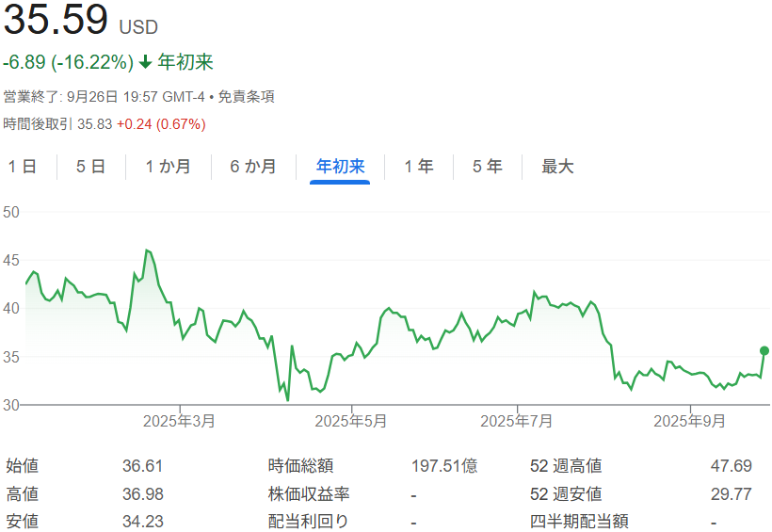Image resolution: width=772 pixels, height=532 pixels.
Task: Click the 時価総額 label
Action: click(x=300, y=465)
